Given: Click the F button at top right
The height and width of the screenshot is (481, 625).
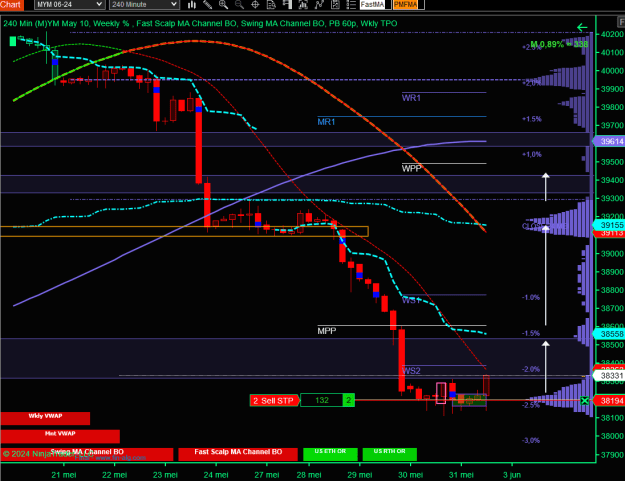Looking at the screenshot, I should tap(621, 22).
